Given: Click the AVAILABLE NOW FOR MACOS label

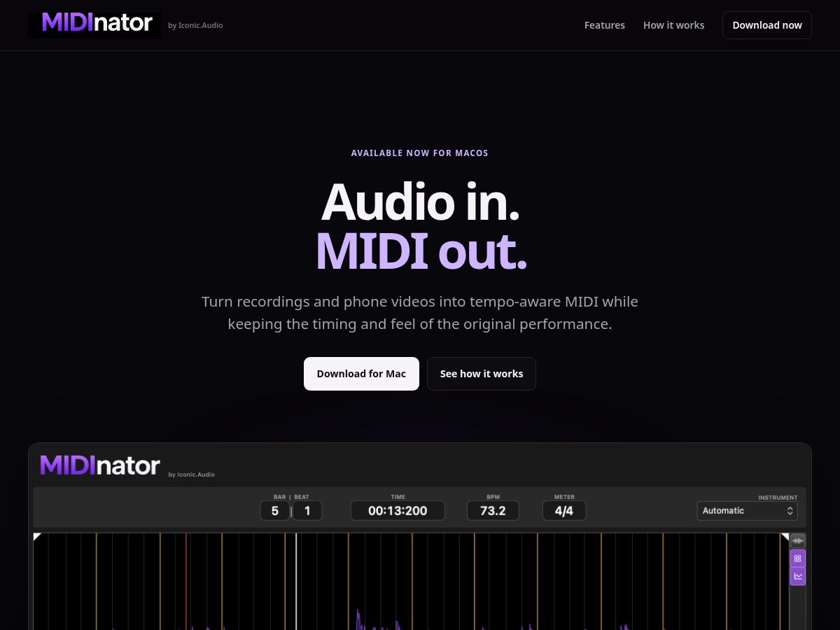Looking at the screenshot, I should tap(420, 153).
